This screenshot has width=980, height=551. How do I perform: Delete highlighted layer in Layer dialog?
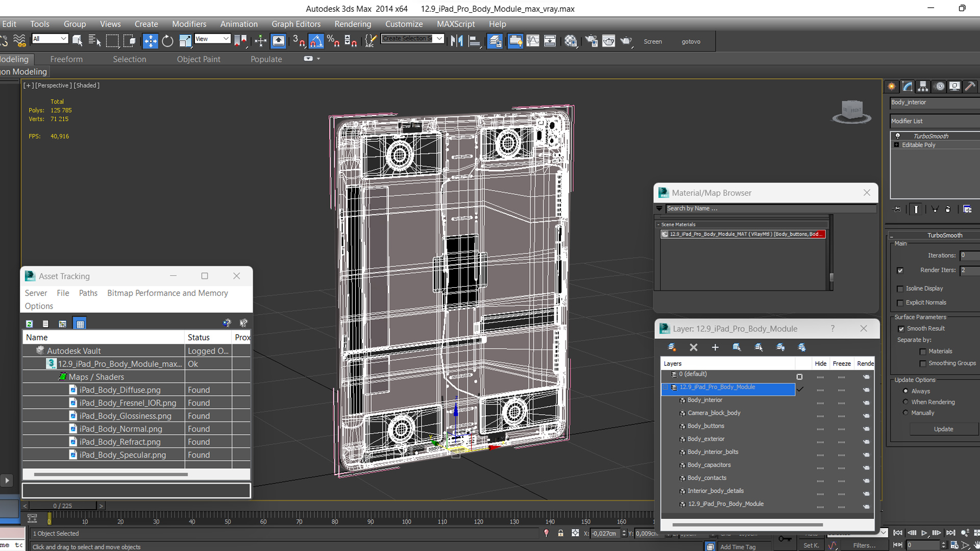point(693,347)
